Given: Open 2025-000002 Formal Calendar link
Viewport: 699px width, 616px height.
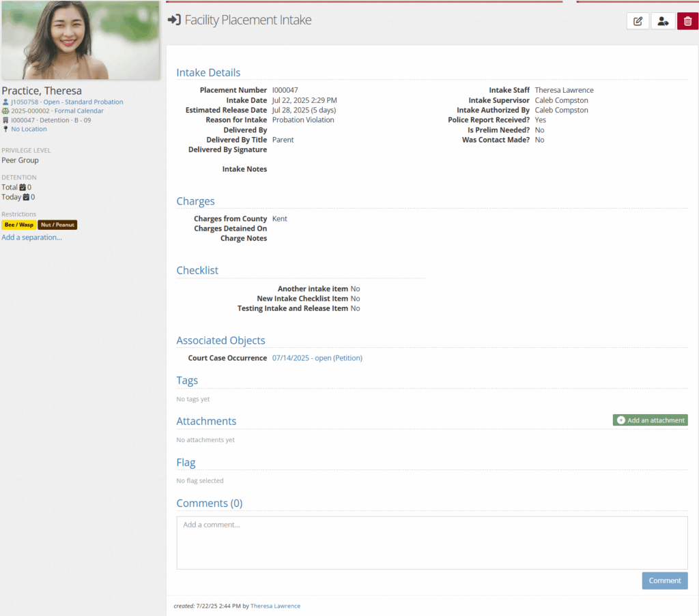Looking at the screenshot, I should 57,111.
